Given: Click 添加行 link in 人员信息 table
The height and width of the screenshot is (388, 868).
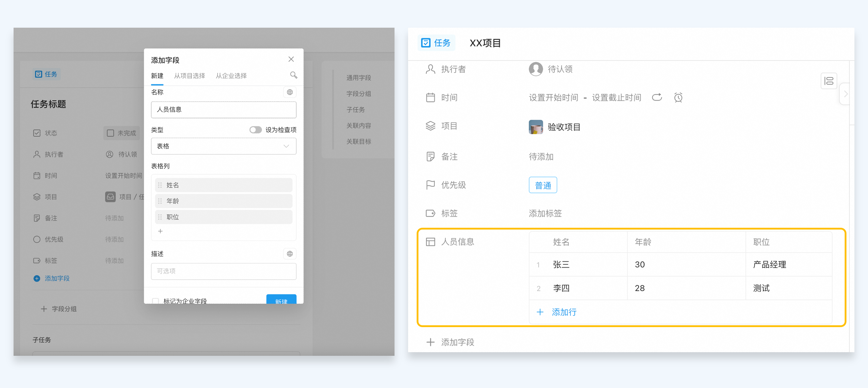Looking at the screenshot, I should pyautogui.click(x=564, y=312).
